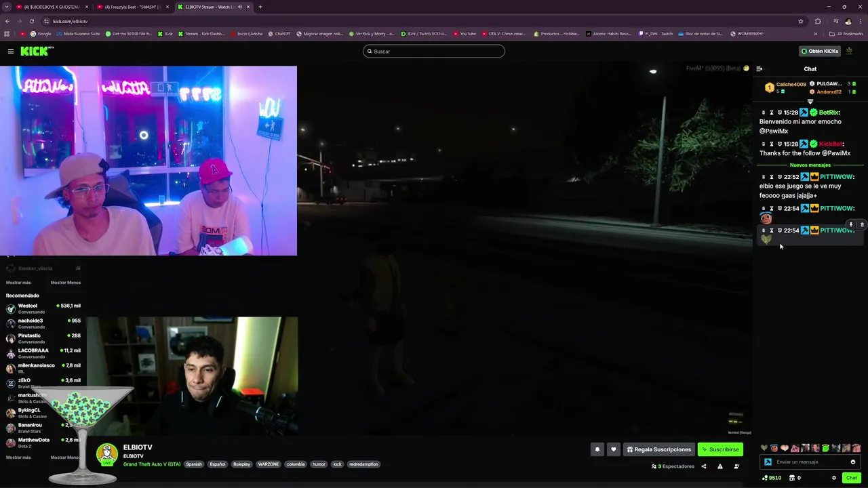Collapse the chat panel using arrow icon
The height and width of the screenshot is (488, 868).
point(759,68)
